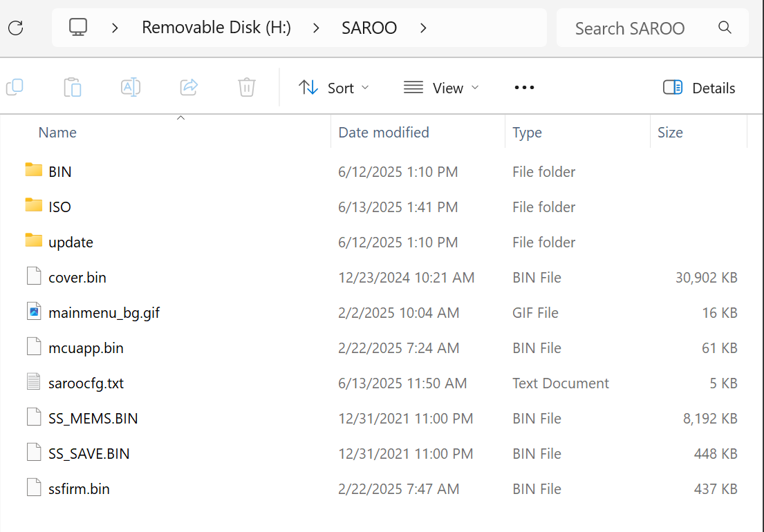Select the cover.bin file name
The image size is (764, 532).
[x=77, y=278]
